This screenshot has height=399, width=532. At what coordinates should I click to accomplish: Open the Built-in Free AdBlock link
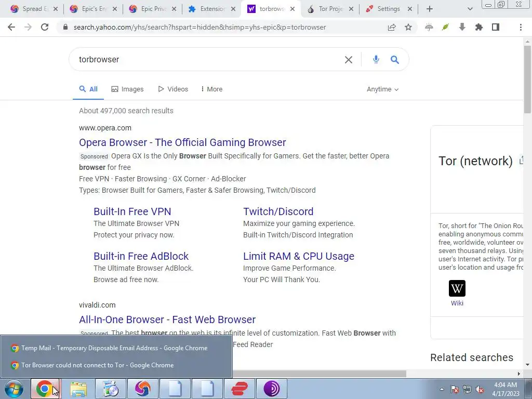pos(141,256)
